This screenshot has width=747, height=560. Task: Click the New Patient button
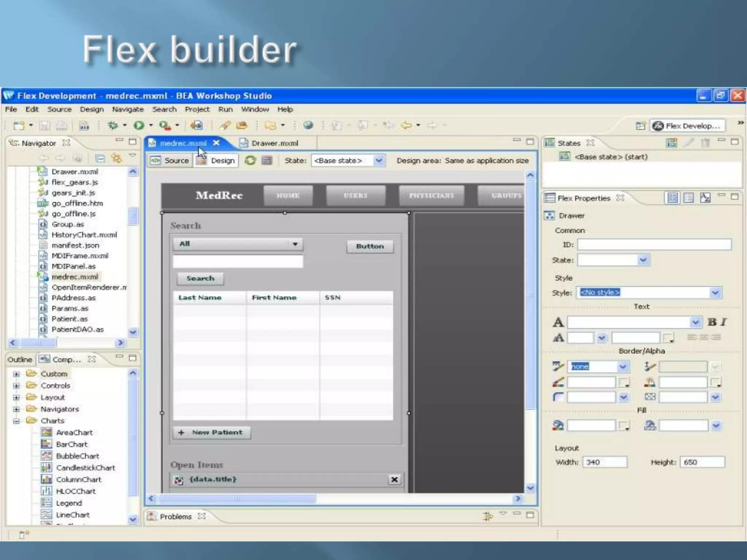tap(212, 432)
